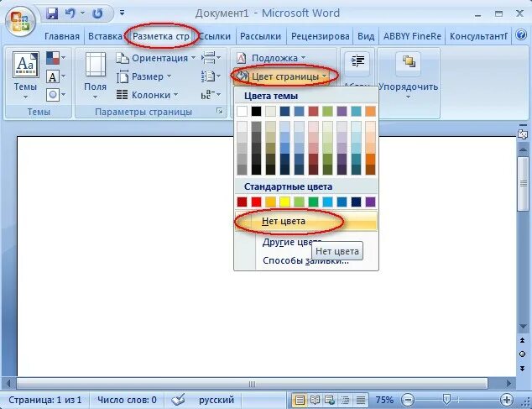
Task: Expand the Undo history arrow
Action: 82,13
